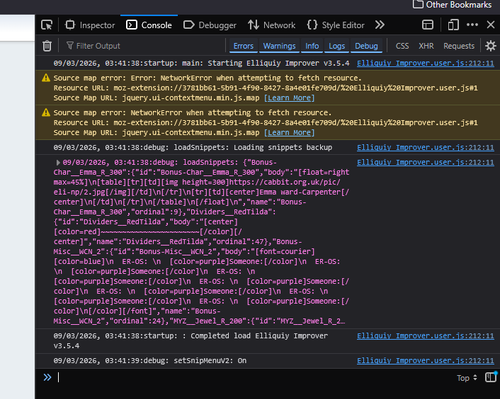Toggle the CSS filter
Screen dimensions: 500x399
coord(402,46)
